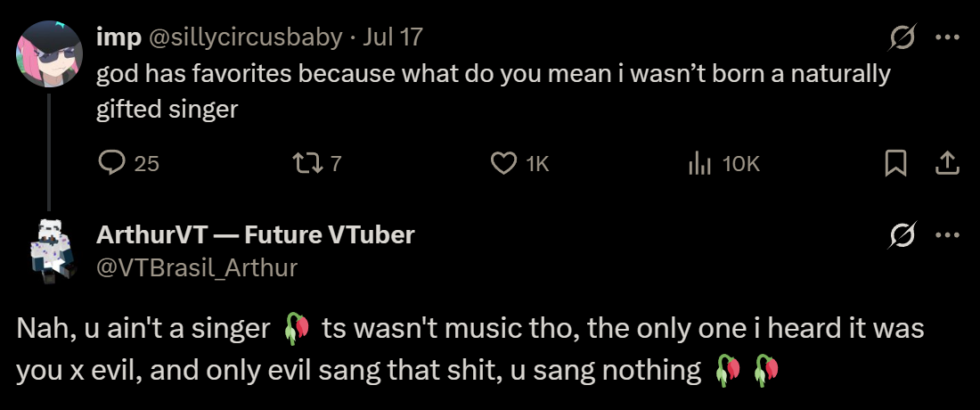Click the @sillycircusbaby handle

[245, 37]
